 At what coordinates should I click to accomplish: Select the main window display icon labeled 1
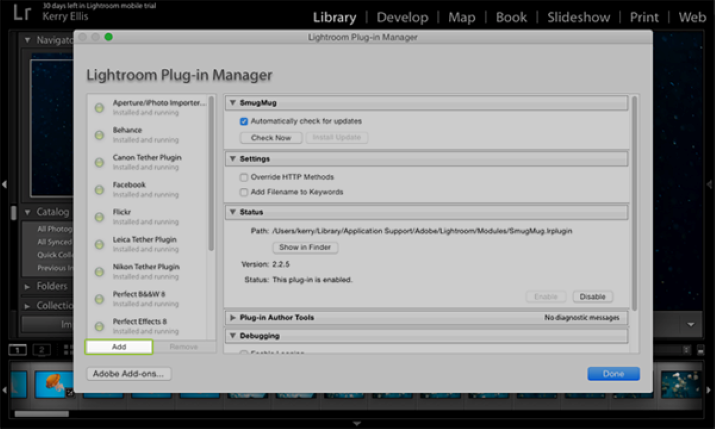[17, 350]
